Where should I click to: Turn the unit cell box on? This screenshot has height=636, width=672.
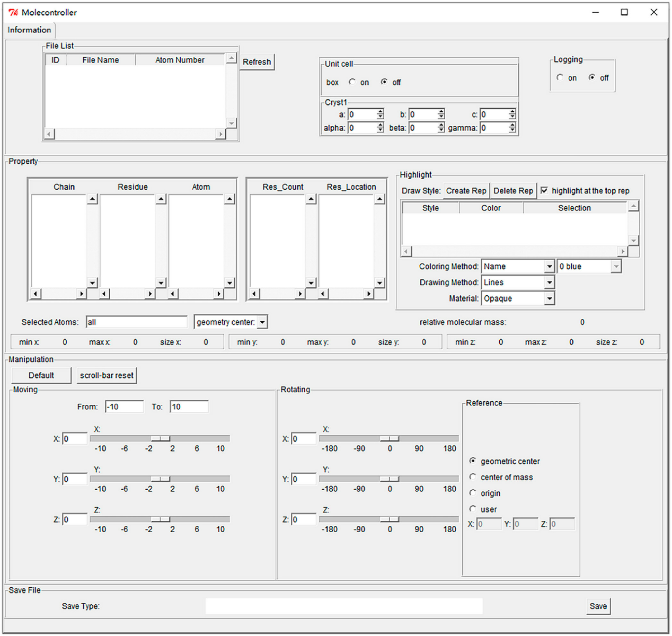point(352,82)
